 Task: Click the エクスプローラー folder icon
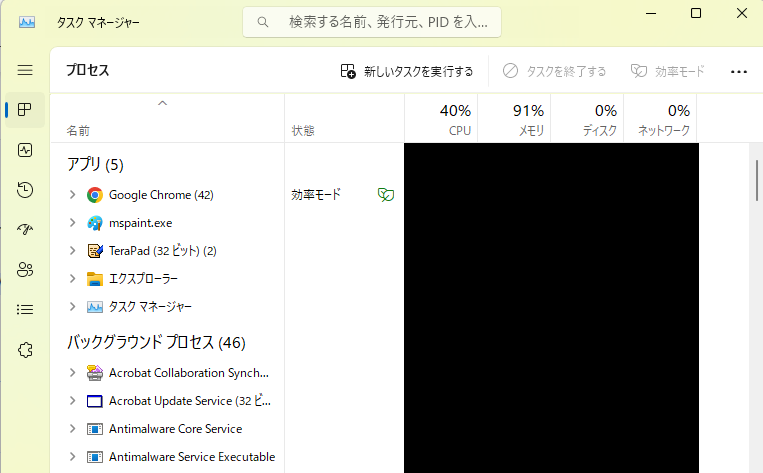(x=95, y=279)
